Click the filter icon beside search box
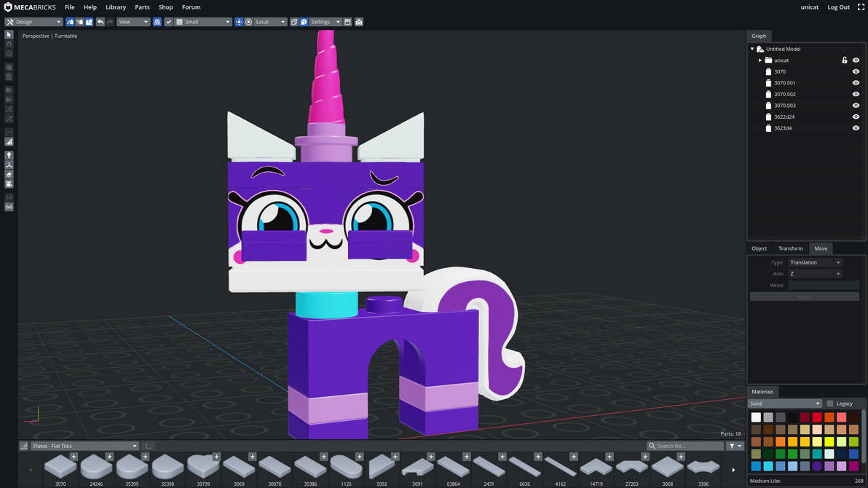Viewport: 868px width, 488px height. click(735, 446)
